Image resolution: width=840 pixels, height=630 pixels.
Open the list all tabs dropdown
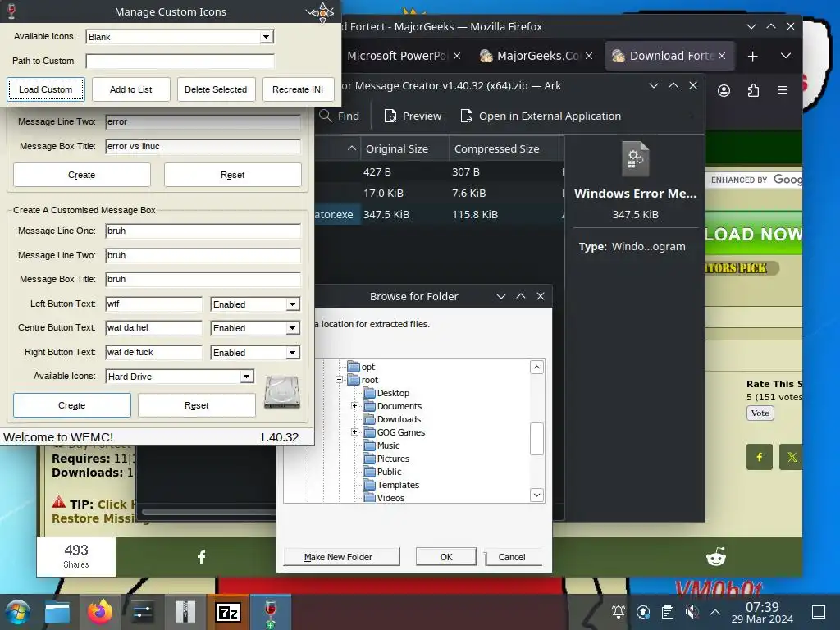tap(786, 56)
